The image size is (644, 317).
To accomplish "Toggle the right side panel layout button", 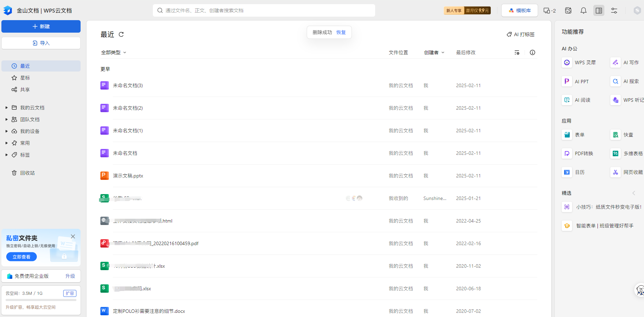I will (x=599, y=11).
